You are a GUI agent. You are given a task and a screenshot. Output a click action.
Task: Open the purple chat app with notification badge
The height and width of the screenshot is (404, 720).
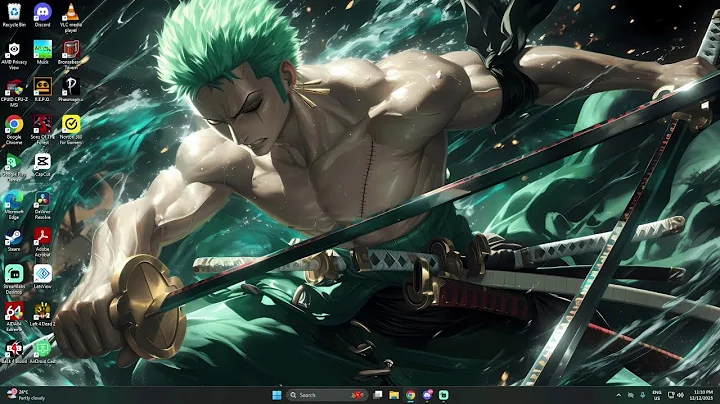[427, 395]
